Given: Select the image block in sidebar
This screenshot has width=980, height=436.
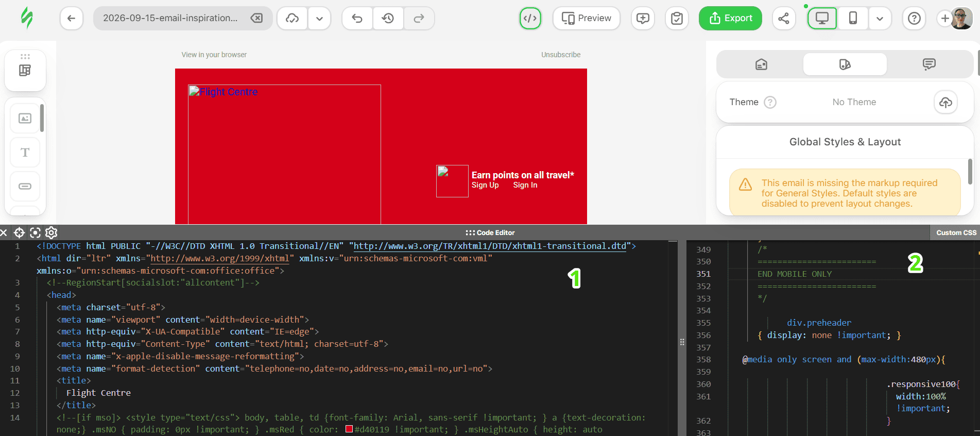Looking at the screenshot, I should (x=25, y=119).
